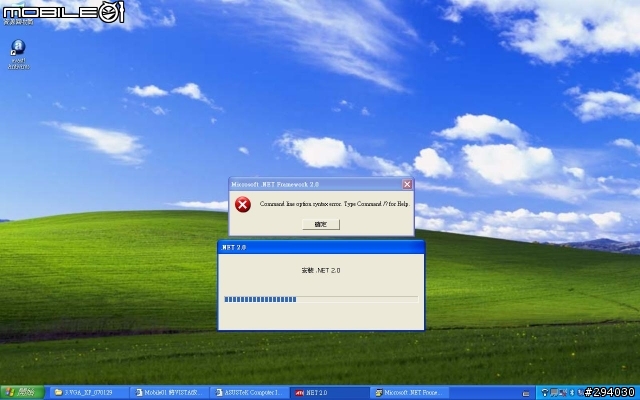The height and width of the screenshot is (400, 640).
Task: Switch to ASUSTeK Computer taskbar window
Action: click(249, 393)
